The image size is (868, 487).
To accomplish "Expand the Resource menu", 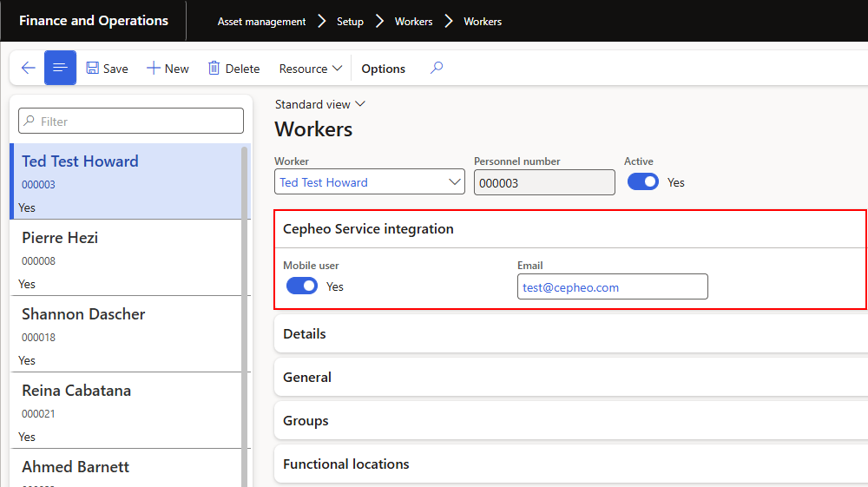I will pyautogui.click(x=311, y=69).
